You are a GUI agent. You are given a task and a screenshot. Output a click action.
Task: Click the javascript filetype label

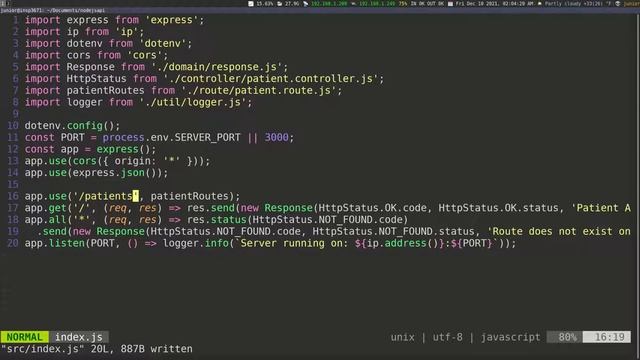(510, 337)
